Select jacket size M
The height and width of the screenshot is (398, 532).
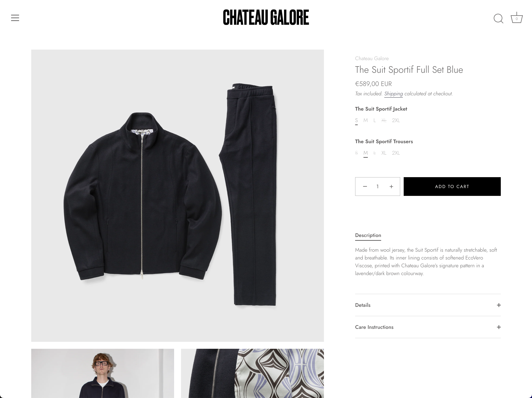(x=366, y=120)
